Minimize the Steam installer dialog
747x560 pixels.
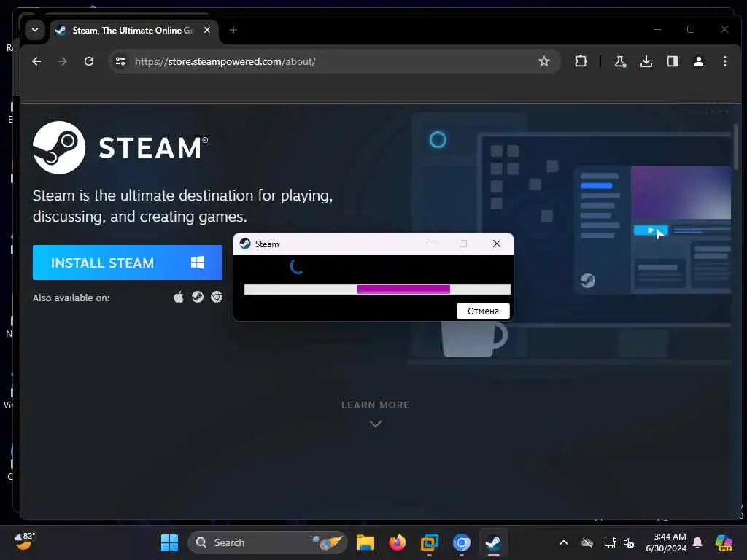pyautogui.click(x=430, y=244)
